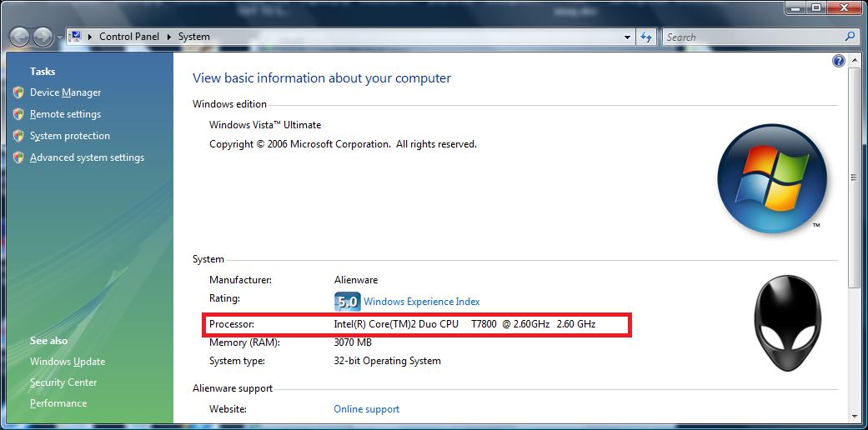Image resolution: width=868 pixels, height=430 pixels.
Task: Open Remote settings task link
Action: tap(65, 114)
